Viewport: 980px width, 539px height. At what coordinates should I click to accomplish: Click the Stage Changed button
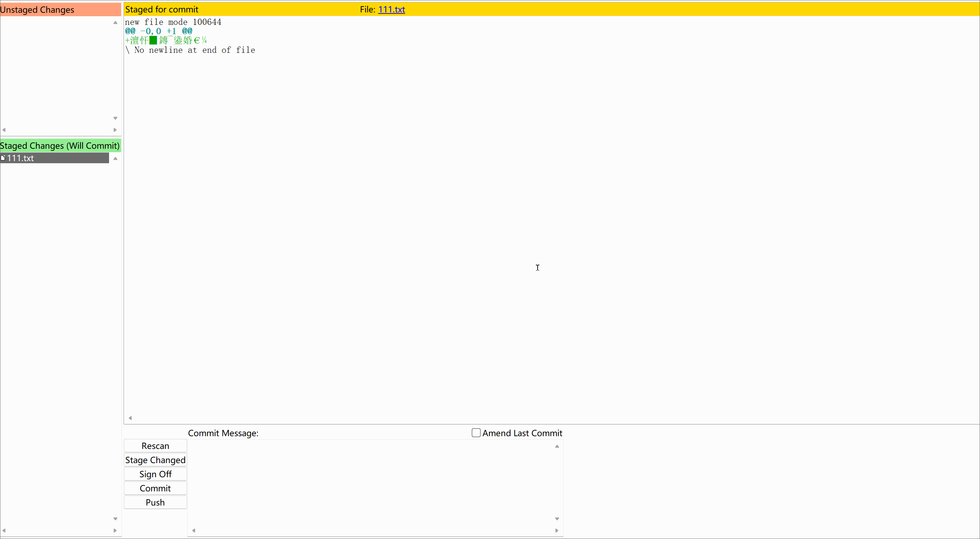point(155,460)
